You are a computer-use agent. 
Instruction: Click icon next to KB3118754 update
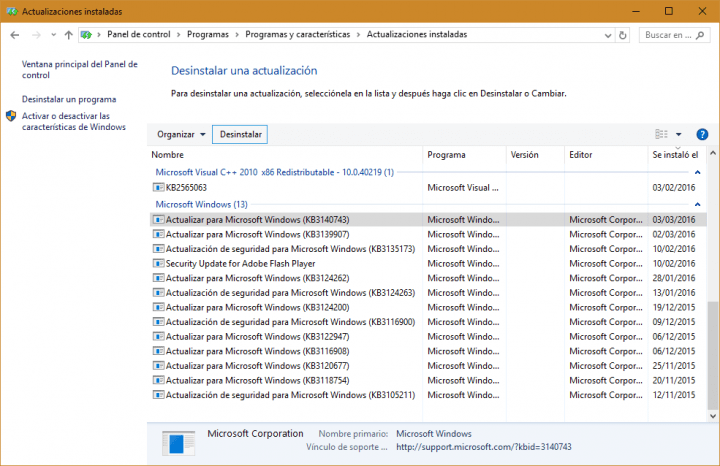point(158,380)
